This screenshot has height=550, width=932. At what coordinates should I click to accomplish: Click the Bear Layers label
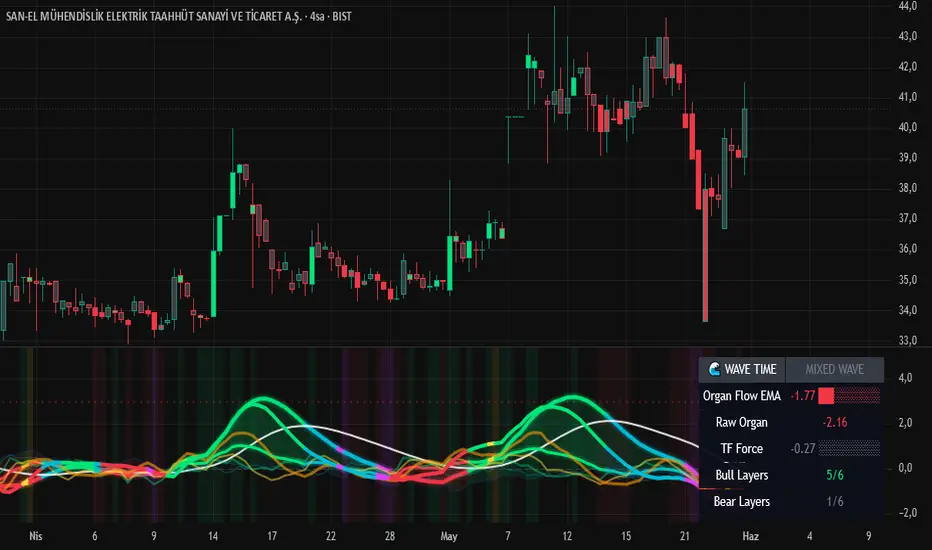point(741,501)
